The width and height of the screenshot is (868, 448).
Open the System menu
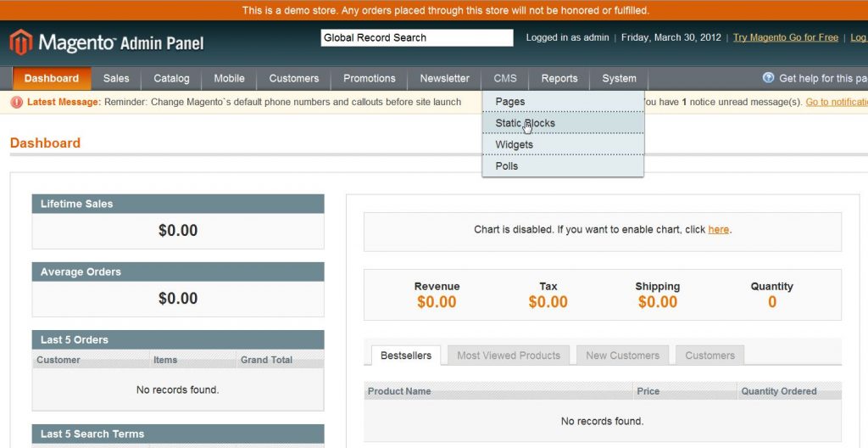point(619,78)
